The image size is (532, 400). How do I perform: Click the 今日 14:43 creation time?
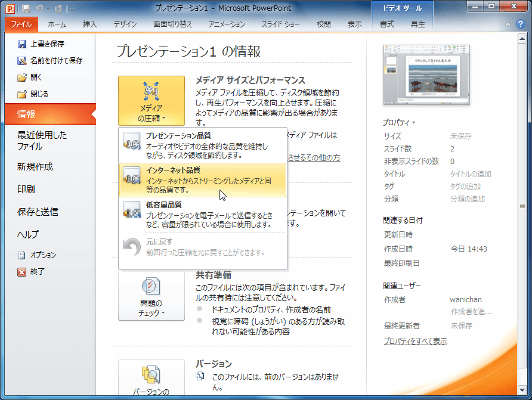click(x=469, y=249)
